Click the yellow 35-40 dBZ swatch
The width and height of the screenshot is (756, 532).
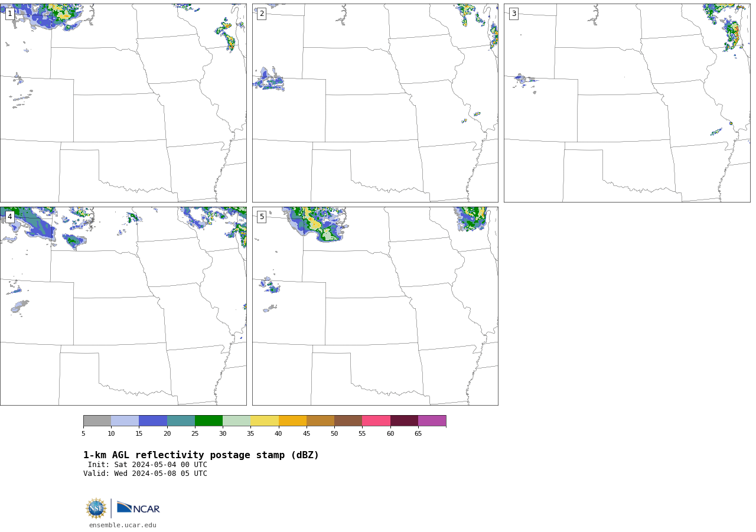(x=265, y=421)
